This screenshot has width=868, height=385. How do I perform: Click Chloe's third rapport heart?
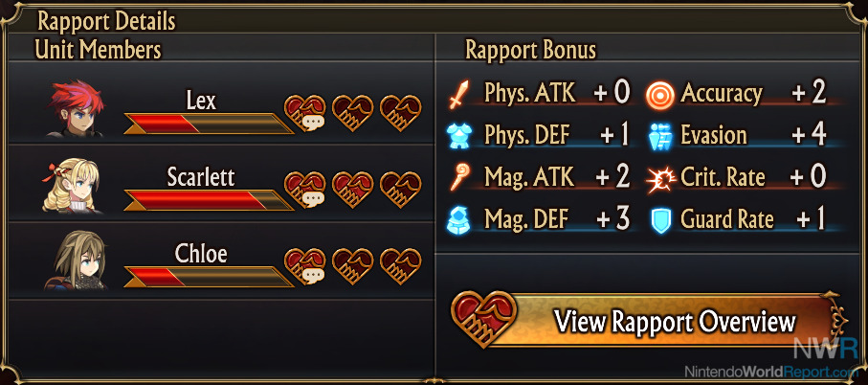tap(401, 266)
